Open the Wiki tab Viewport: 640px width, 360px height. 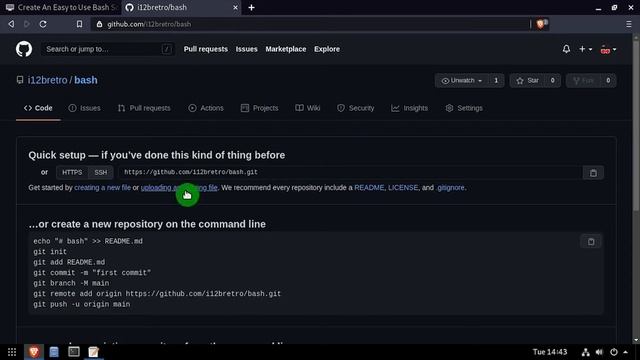point(308,108)
